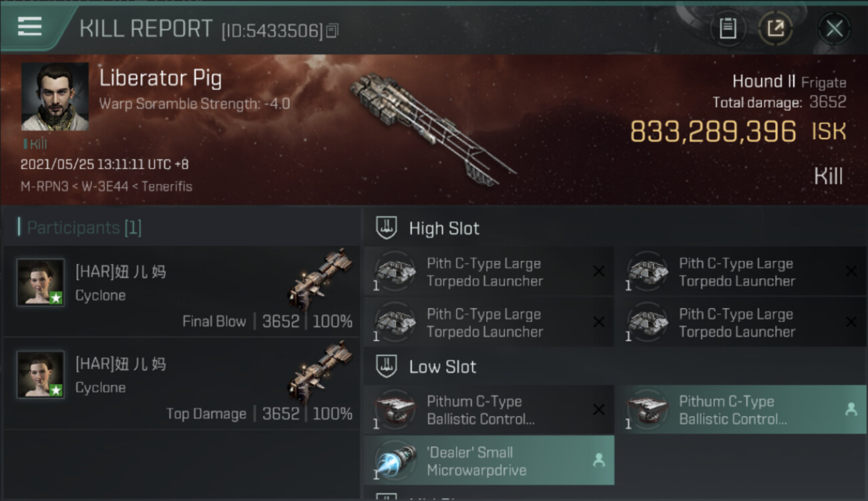Select first Pith C-Type Torpedo Launcher

(489, 272)
